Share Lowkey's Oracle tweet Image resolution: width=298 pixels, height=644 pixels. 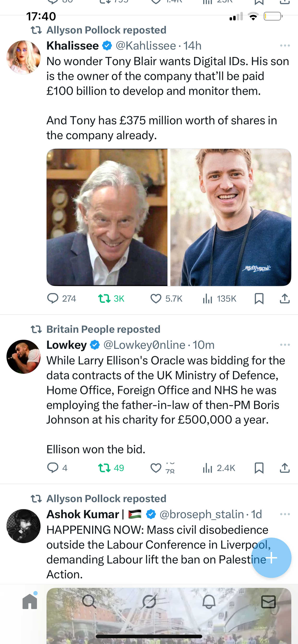click(285, 467)
